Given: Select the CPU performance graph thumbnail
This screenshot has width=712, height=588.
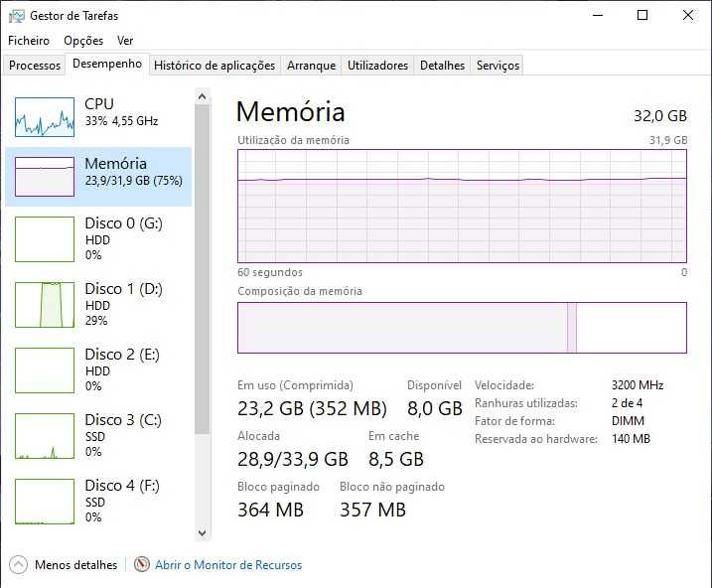Looking at the screenshot, I should click(x=45, y=116).
